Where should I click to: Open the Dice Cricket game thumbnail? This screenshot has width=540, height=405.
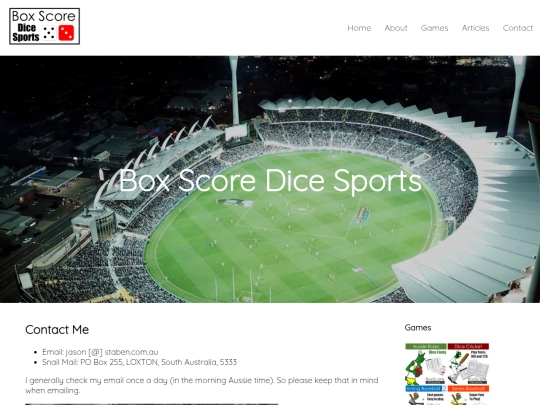point(468,364)
